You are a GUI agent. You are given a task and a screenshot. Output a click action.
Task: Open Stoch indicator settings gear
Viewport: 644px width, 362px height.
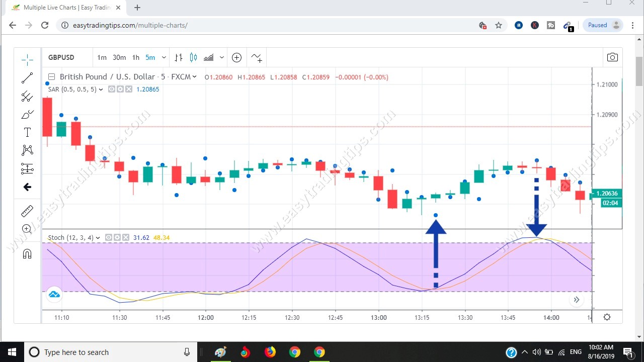[117, 237]
